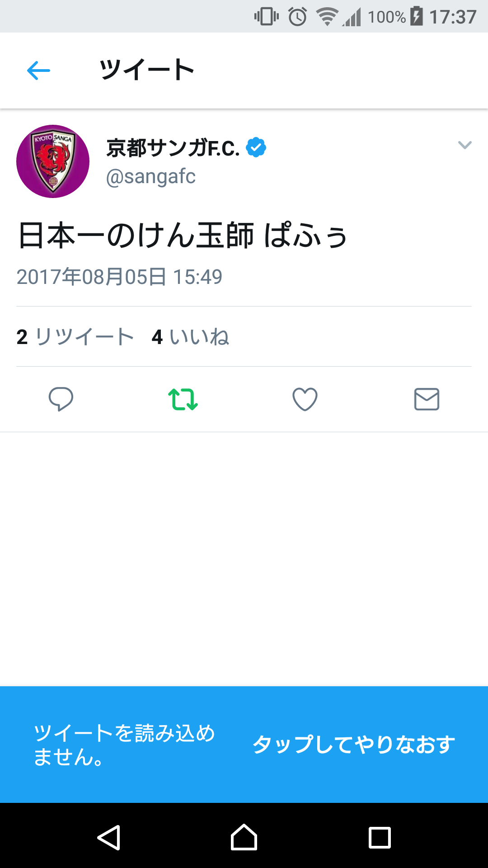The height and width of the screenshot is (868, 488).
Task: Tap the ツイートを読み込めません error message
Action: (x=124, y=745)
